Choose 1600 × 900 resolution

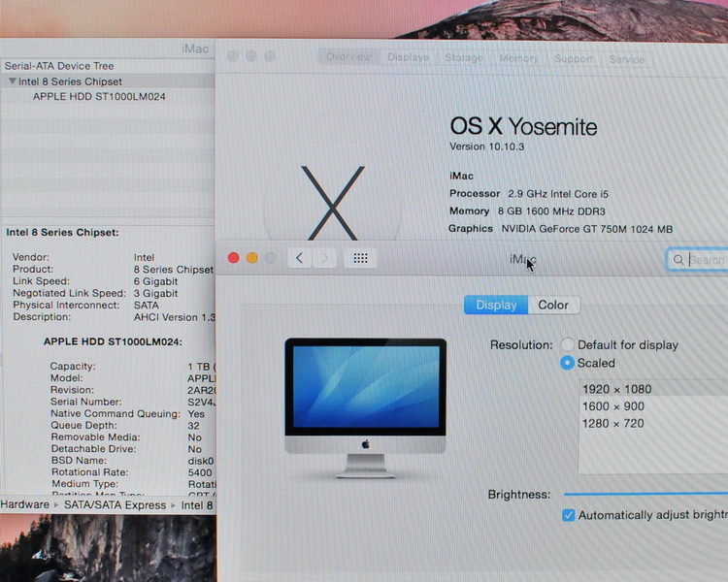click(653, 406)
